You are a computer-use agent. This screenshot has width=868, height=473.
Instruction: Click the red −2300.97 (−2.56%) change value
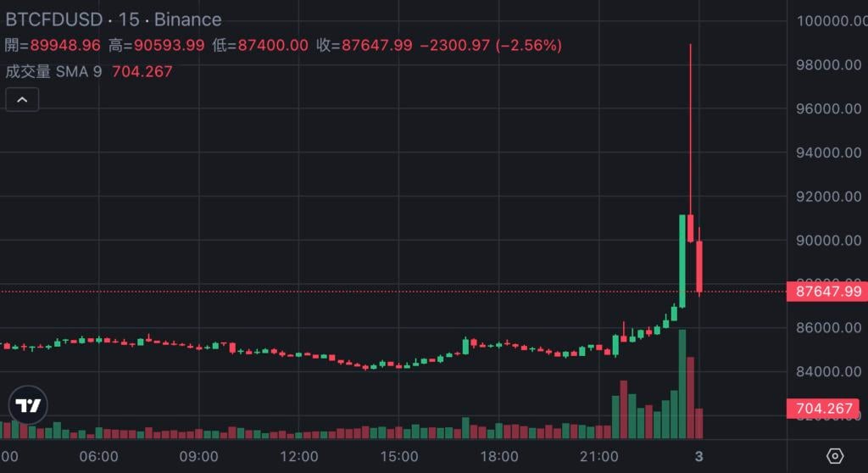point(491,45)
